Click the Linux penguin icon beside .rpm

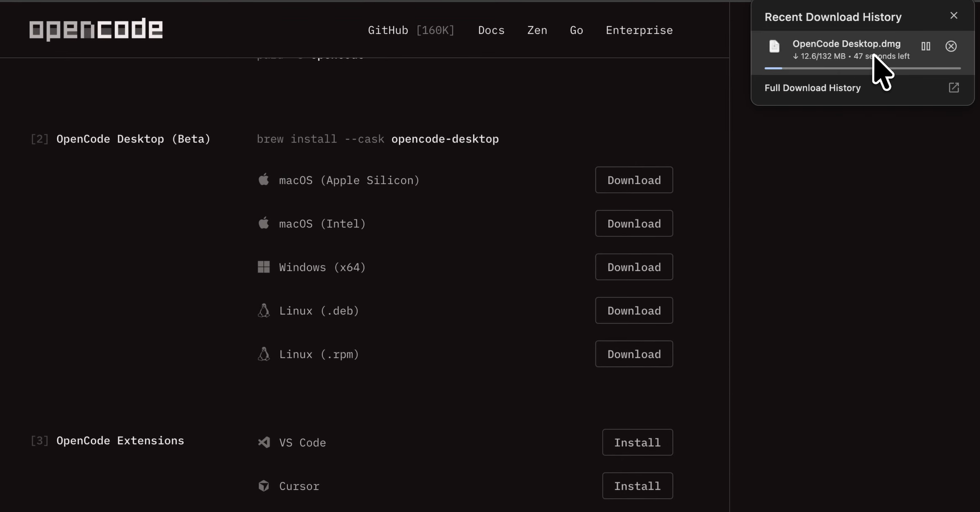pyautogui.click(x=263, y=354)
